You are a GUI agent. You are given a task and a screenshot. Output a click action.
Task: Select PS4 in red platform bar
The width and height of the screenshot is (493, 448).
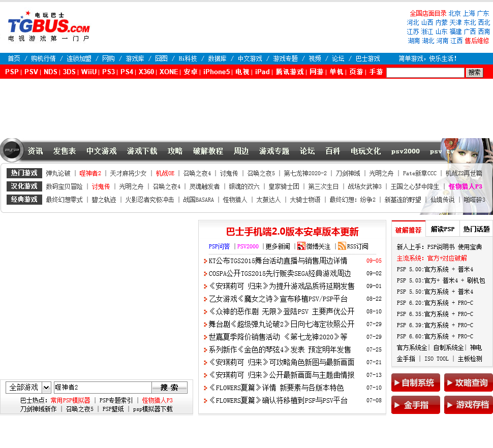coord(127,72)
